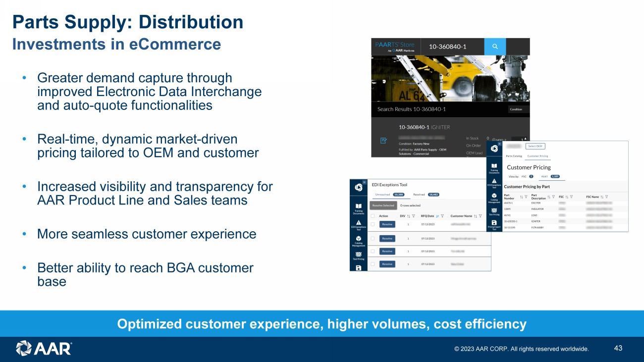
Task: Check the first EDI exception row checkbox
Action: tap(373, 224)
